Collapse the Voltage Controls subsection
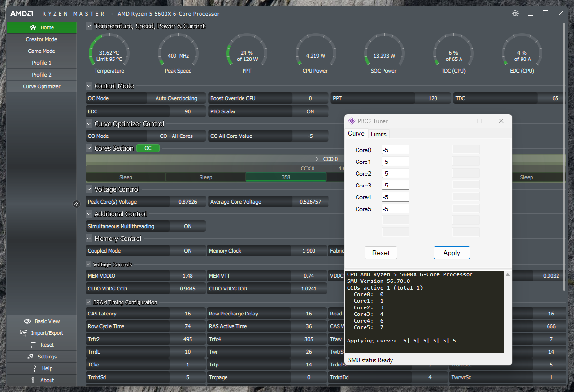Screen dimensions: 574x392 click(x=88, y=264)
